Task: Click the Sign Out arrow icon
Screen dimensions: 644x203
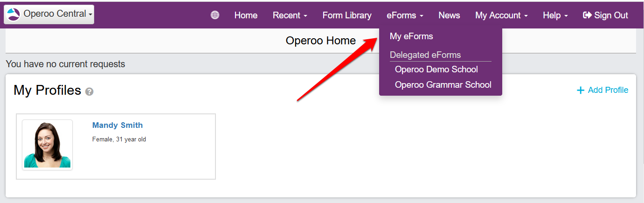Action: [587, 15]
